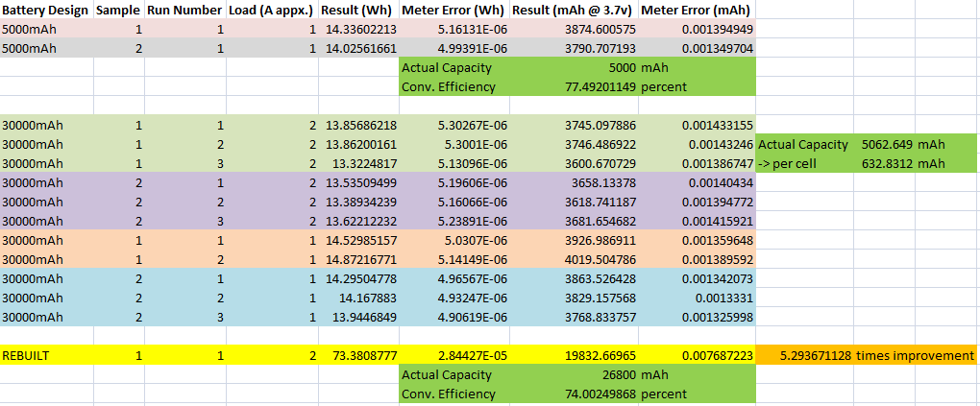Click the cell with value 3926.986911
Image resolution: width=980 pixels, height=406 pixels.
[x=575, y=240]
